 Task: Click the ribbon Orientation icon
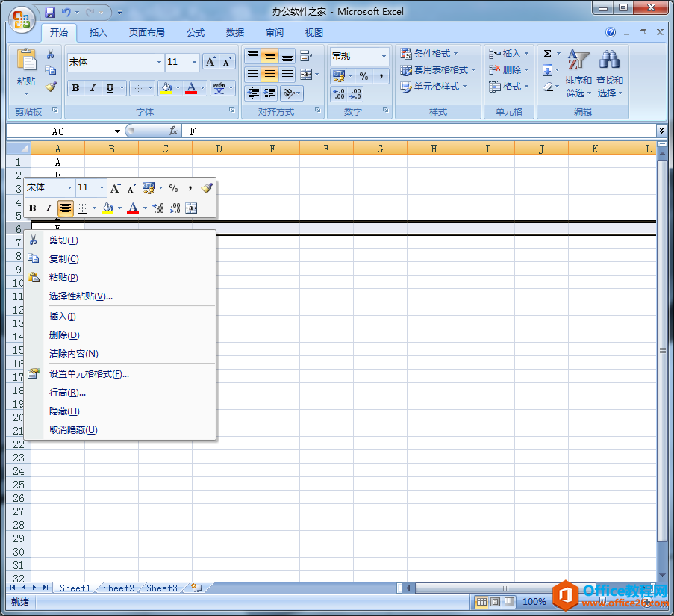[x=290, y=93]
